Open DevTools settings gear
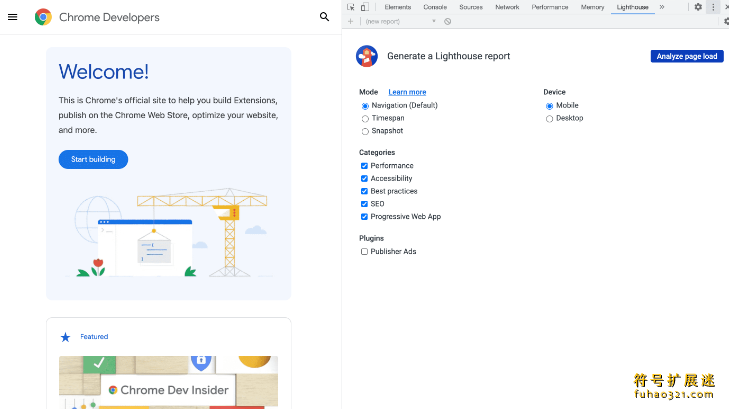Screen dimensions: 729x409 (x=698, y=7)
